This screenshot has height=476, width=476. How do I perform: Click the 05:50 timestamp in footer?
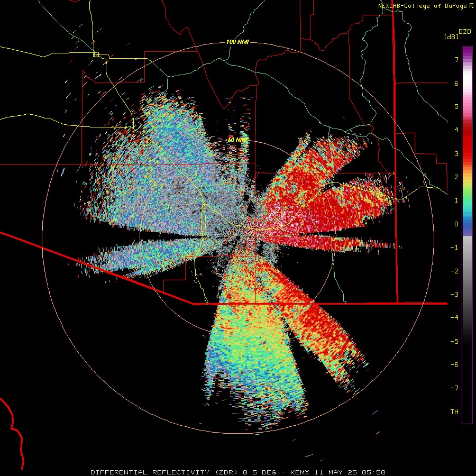374,472
